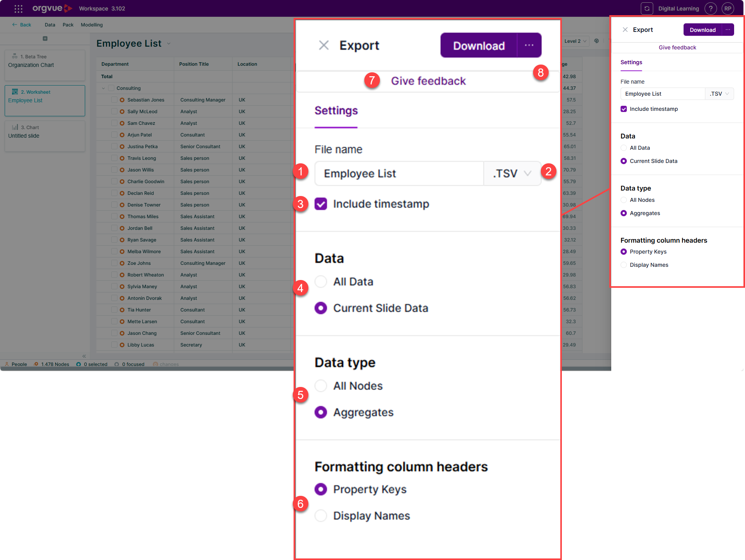This screenshot has width=745, height=560.
Task: Click the small Download button
Action: [x=702, y=30]
